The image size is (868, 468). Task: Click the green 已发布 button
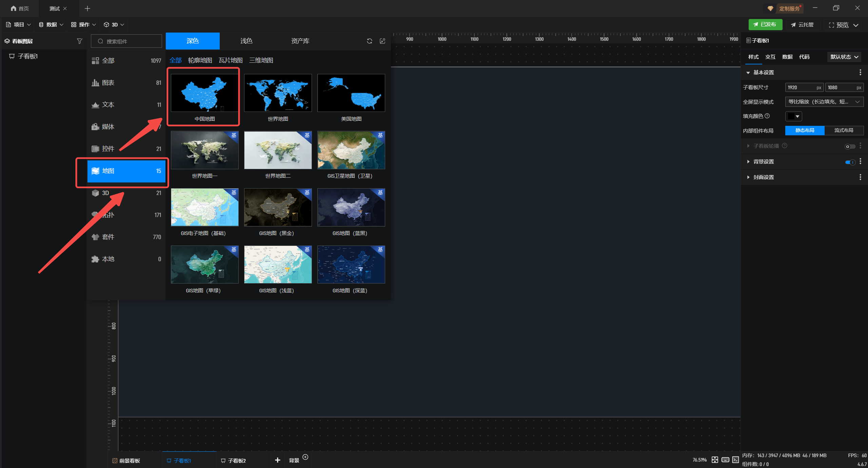pos(765,25)
